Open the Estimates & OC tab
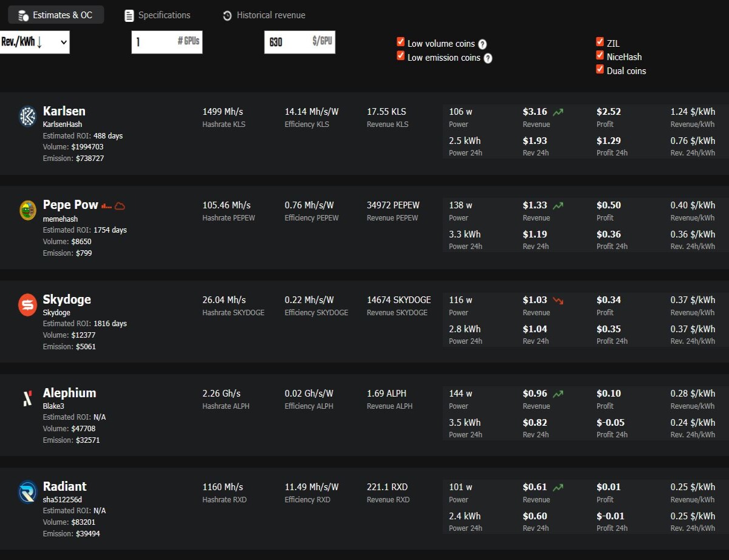Viewport: 729px width, 560px height. pos(55,15)
